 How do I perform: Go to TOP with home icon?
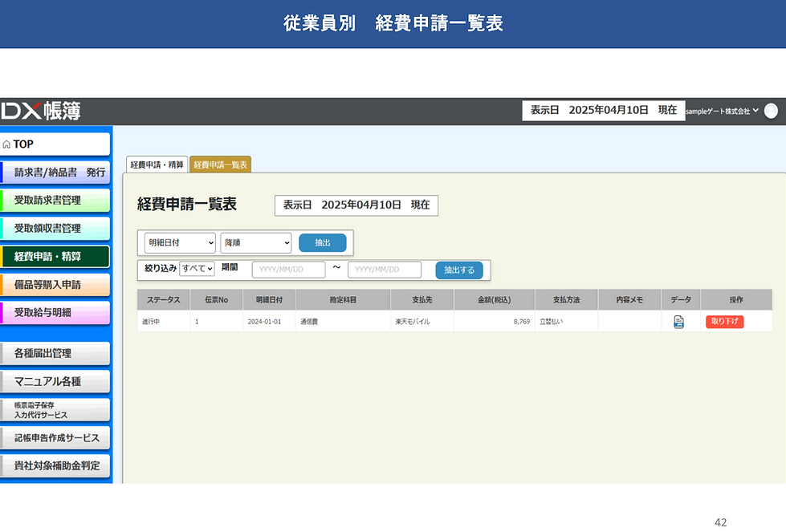(x=55, y=144)
